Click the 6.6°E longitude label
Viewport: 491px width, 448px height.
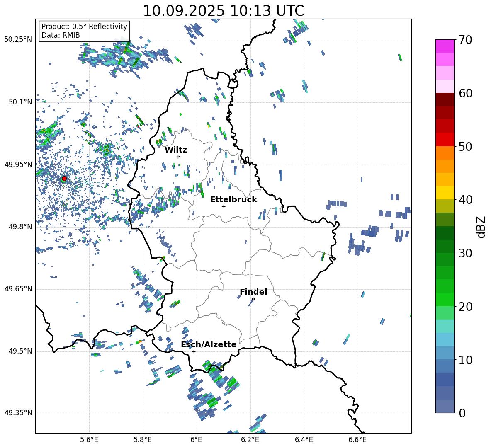coord(357,440)
